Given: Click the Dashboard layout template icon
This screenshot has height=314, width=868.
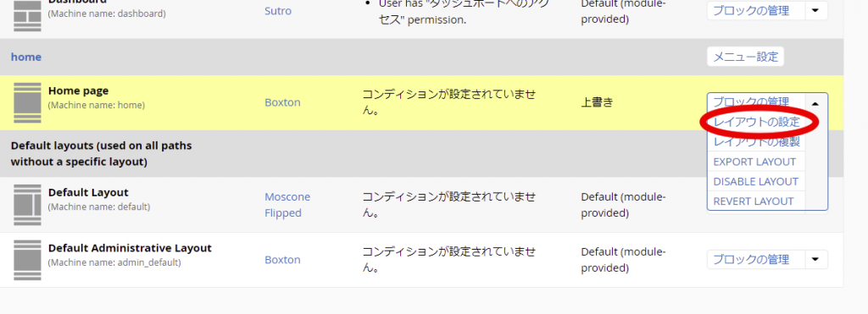Looking at the screenshot, I should [x=27, y=14].
